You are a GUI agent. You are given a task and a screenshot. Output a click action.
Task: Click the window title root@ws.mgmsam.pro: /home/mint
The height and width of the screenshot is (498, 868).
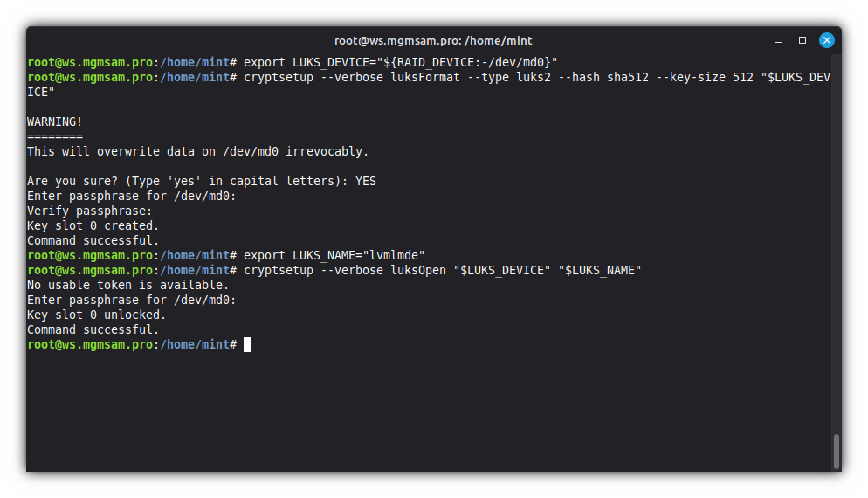pyautogui.click(x=433, y=40)
